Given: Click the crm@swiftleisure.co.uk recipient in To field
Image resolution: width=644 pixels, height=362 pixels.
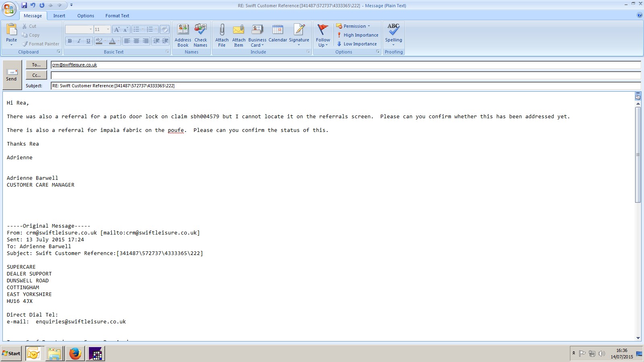Looking at the screenshot, I should tap(75, 65).
